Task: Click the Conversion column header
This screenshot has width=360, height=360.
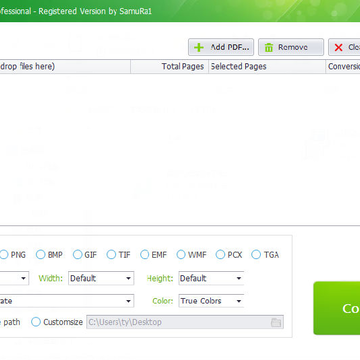Action: [343, 67]
